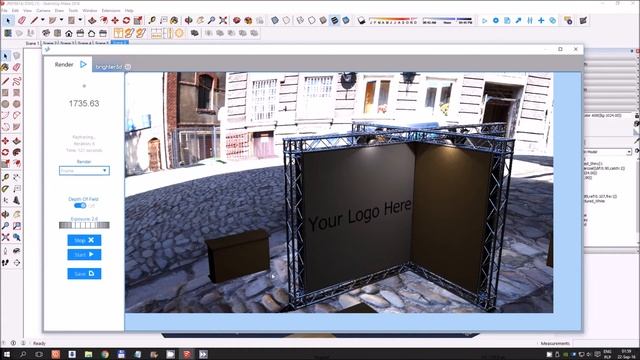Select Make Component tool in left palette
This screenshot has width=640, height=360.
pos(16,56)
